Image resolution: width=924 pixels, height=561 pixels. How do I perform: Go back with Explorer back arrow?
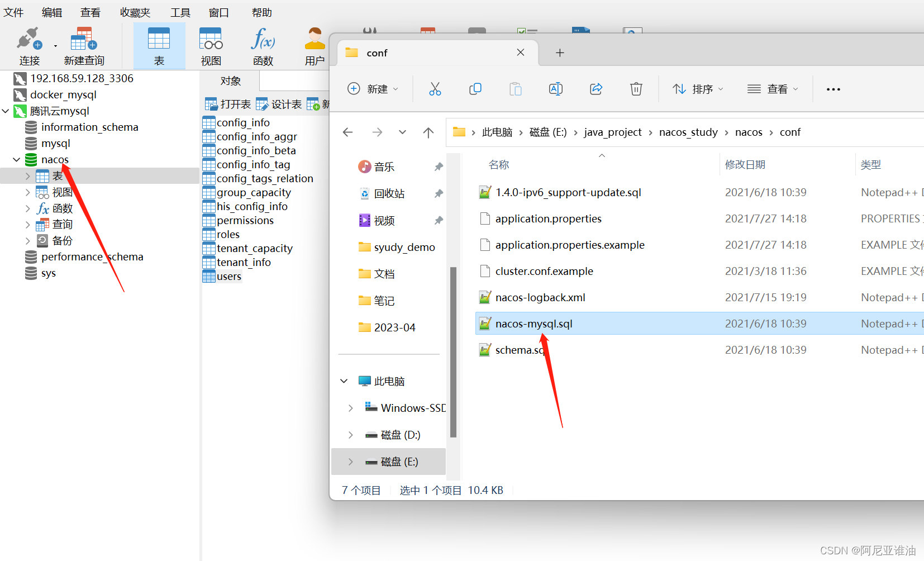pos(348,132)
